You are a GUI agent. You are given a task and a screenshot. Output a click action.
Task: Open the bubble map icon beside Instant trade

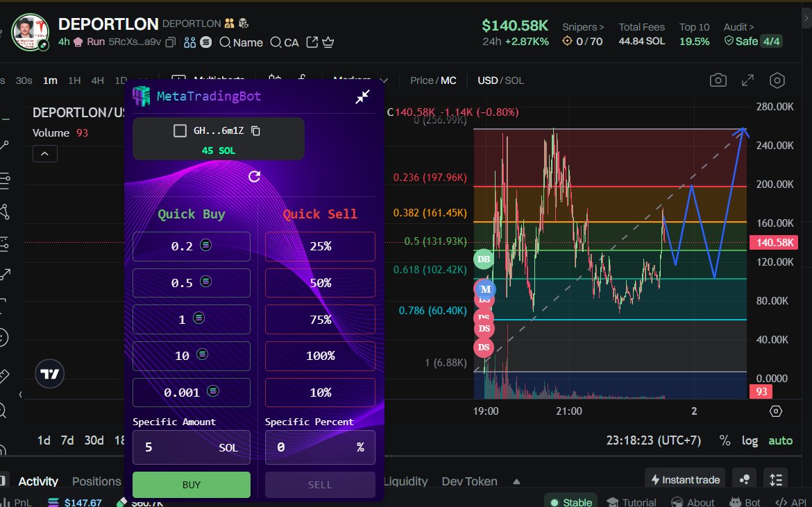[x=744, y=479]
